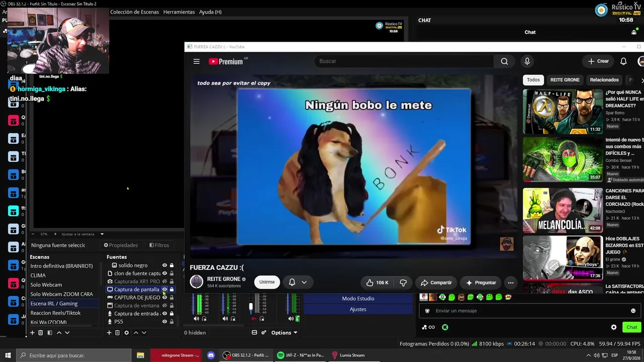This screenshot has width=644, height=362.
Task: Remove the selected source with the trash icon
Action: click(x=117, y=333)
